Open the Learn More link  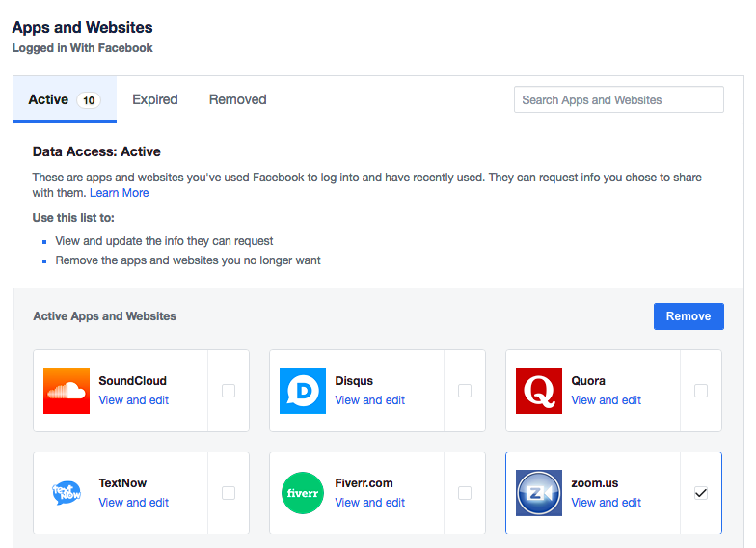(x=120, y=193)
